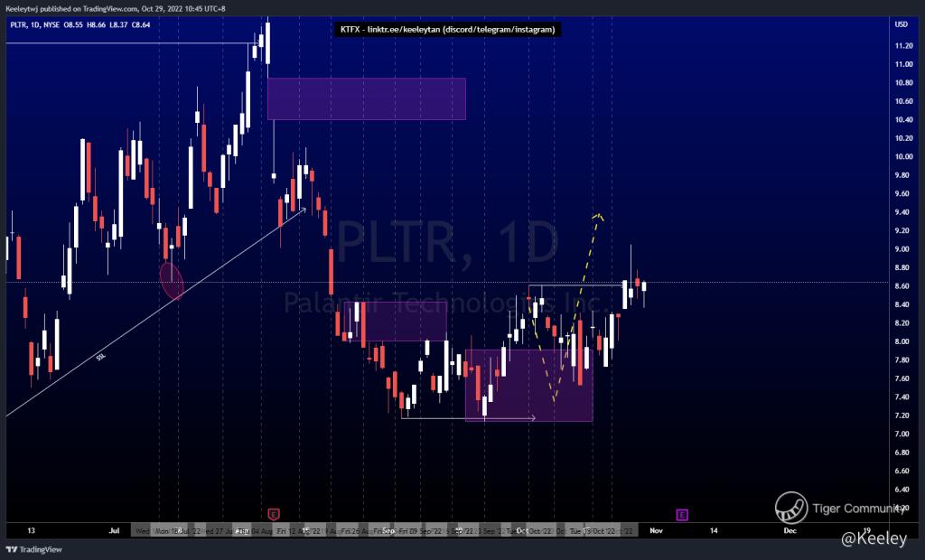The image size is (925, 560).
Task: Click the 10.00 price axis label
Action: point(903,157)
